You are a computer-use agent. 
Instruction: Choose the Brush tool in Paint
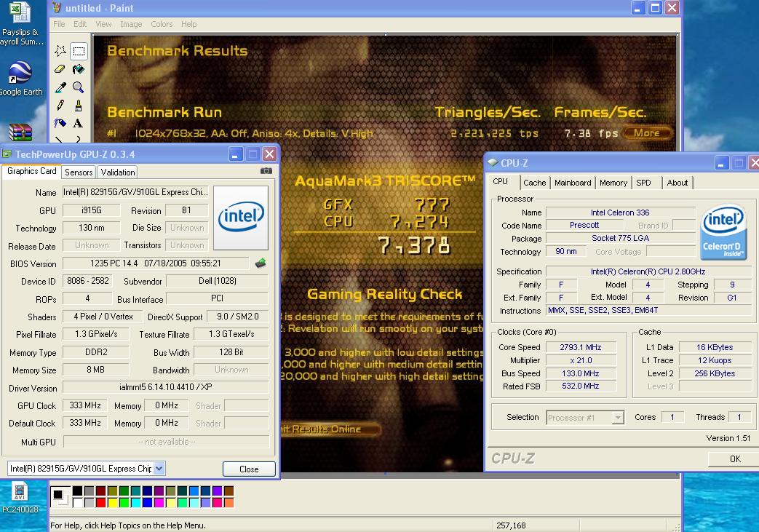[79, 105]
